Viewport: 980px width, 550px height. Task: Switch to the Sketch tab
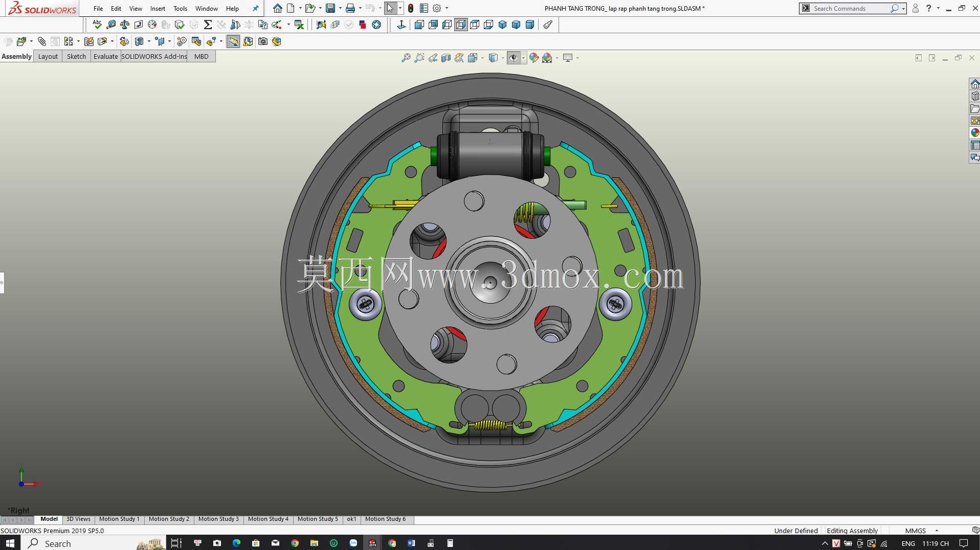click(76, 56)
